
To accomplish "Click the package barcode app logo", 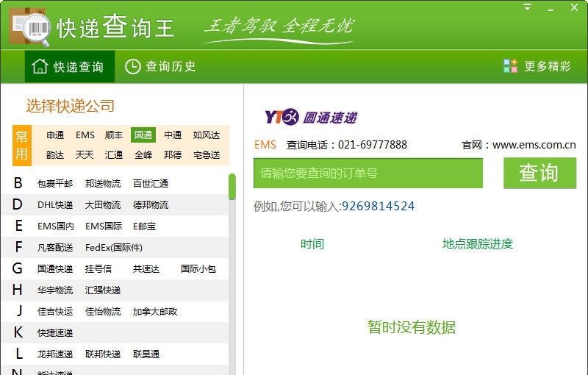I will [30, 27].
